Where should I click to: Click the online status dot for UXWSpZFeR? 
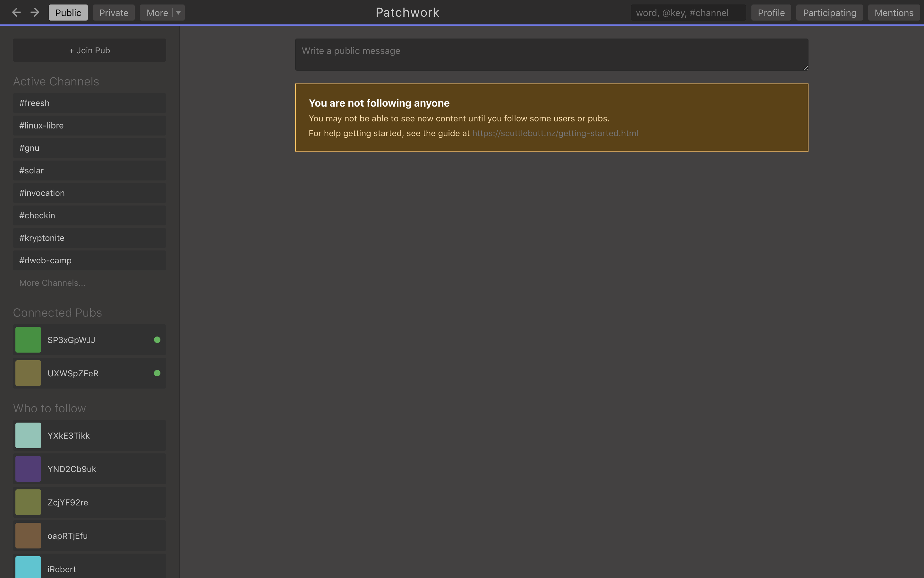157,373
